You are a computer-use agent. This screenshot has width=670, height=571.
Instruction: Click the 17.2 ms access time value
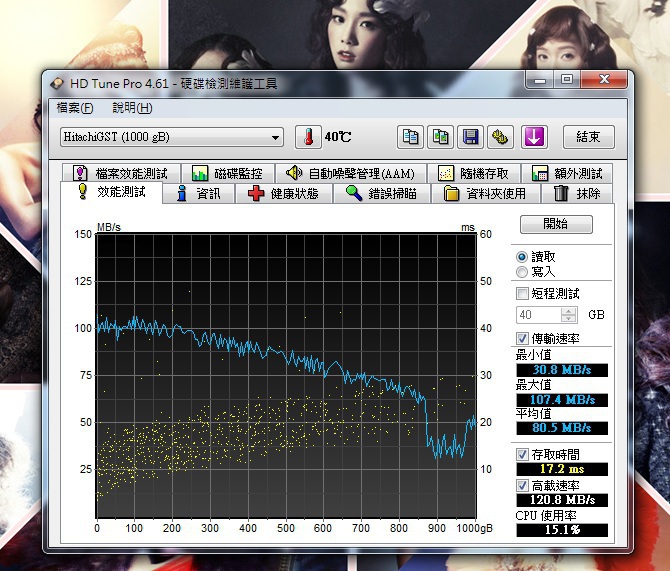562,469
